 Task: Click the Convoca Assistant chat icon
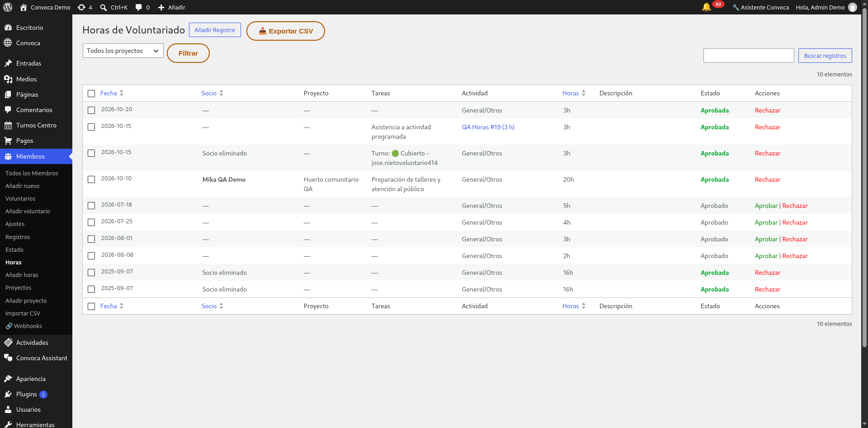(x=8, y=358)
